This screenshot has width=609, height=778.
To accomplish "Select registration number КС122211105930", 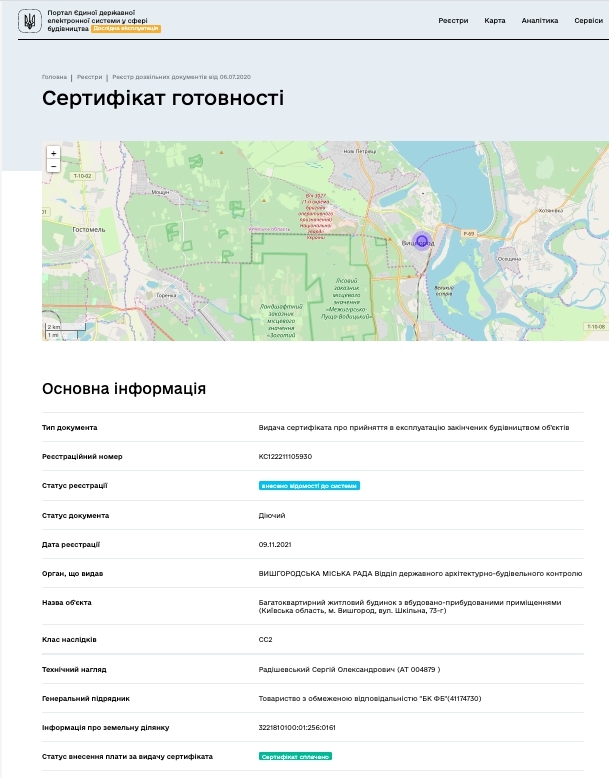I will [285, 456].
